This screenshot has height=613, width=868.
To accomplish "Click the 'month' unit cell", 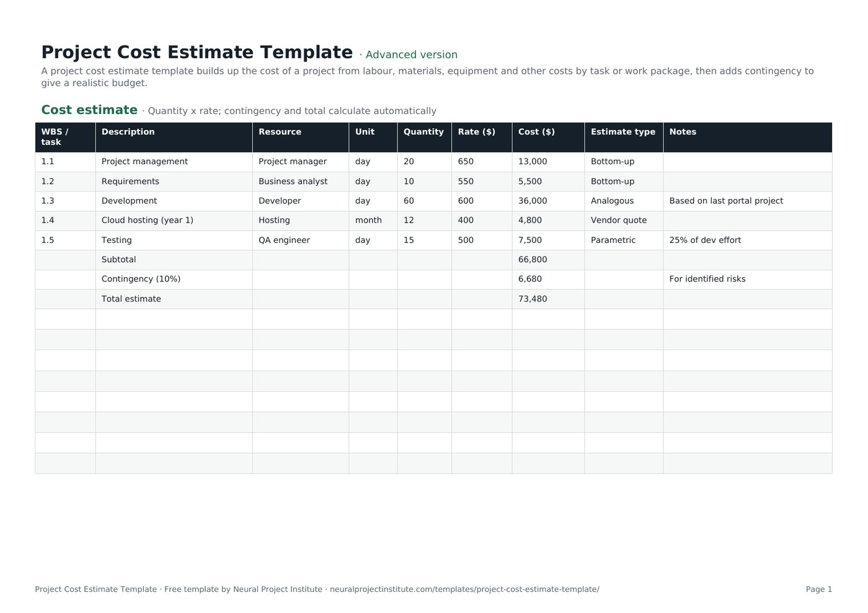I will 373,221.
